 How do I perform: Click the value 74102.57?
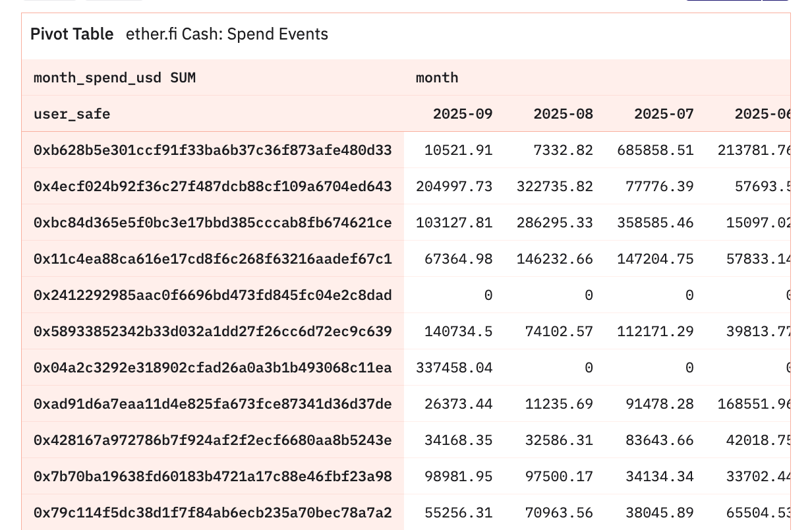click(x=560, y=332)
